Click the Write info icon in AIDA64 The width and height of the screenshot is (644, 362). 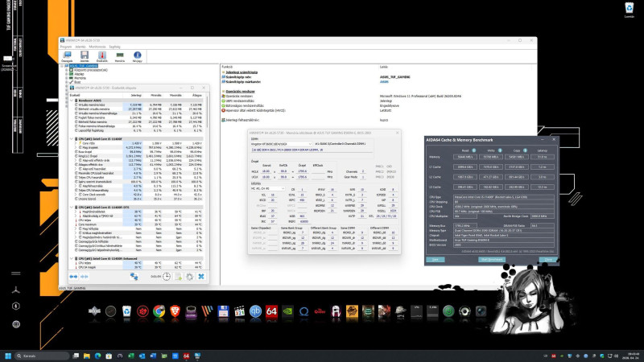[x=500, y=150]
